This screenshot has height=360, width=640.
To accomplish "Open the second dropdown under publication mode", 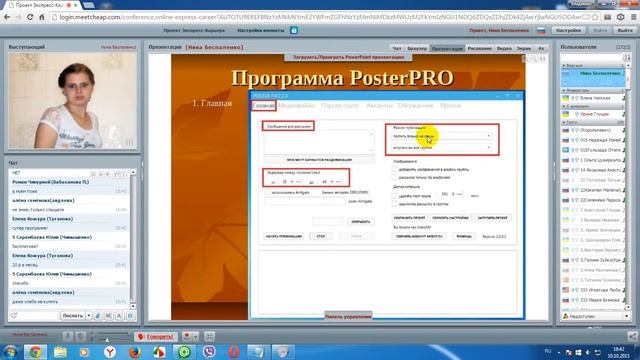I will (441, 147).
